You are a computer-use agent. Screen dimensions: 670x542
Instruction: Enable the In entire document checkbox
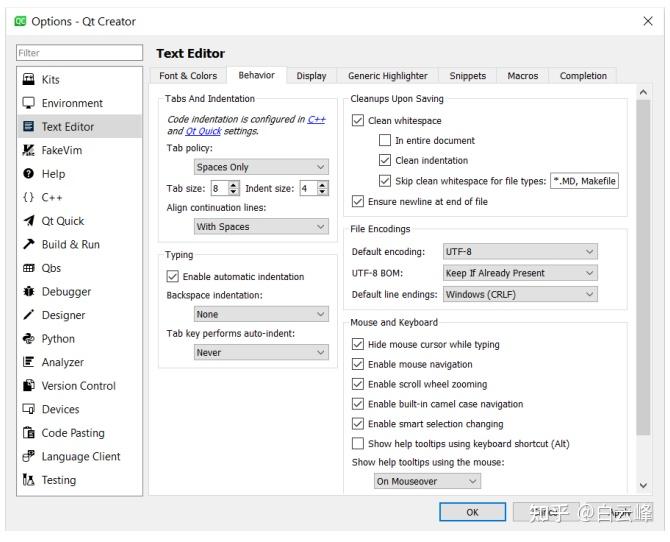coord(385,141)
